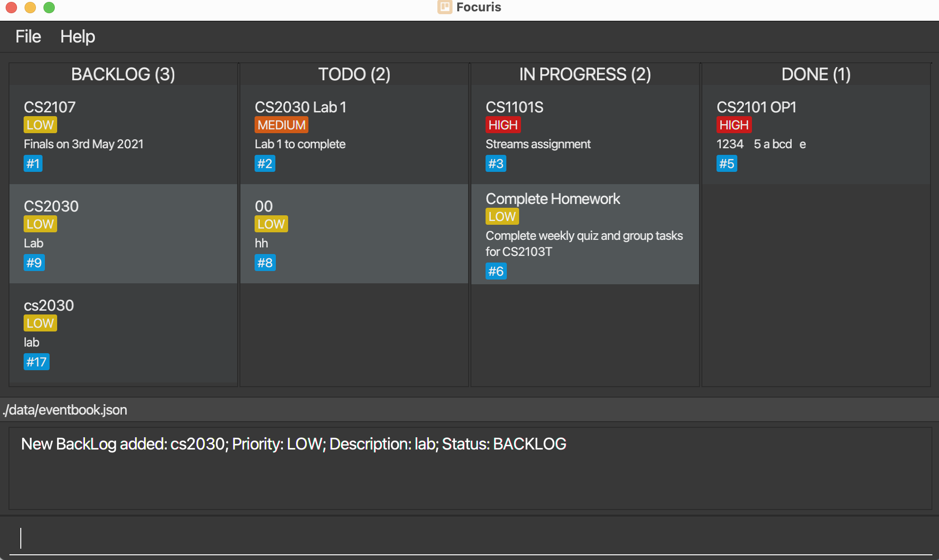
Task: Click the New BackLog added result message box
Action: [470, 468]
